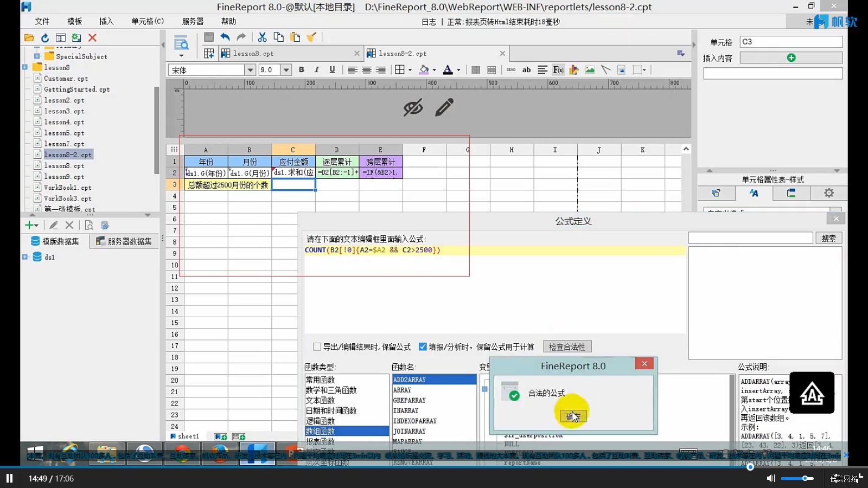868x488 pixels.
Task: Select ARRAY in the function name list
Action: pos(402,390)
